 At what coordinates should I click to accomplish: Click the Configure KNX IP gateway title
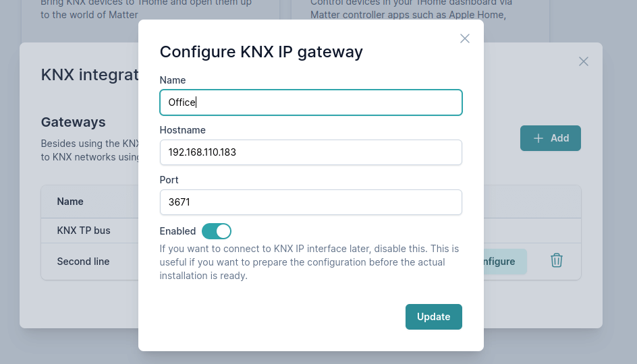pyautogui.click(x=261, y=52)
